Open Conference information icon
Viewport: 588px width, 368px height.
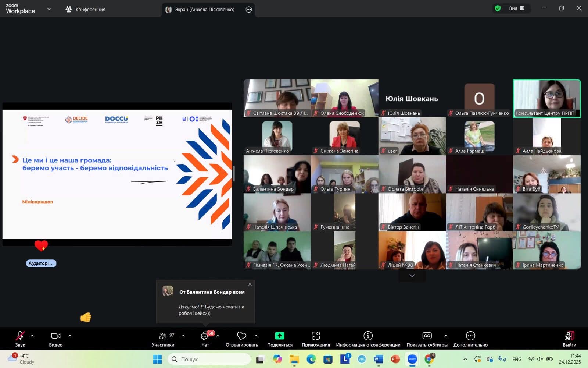368,336
